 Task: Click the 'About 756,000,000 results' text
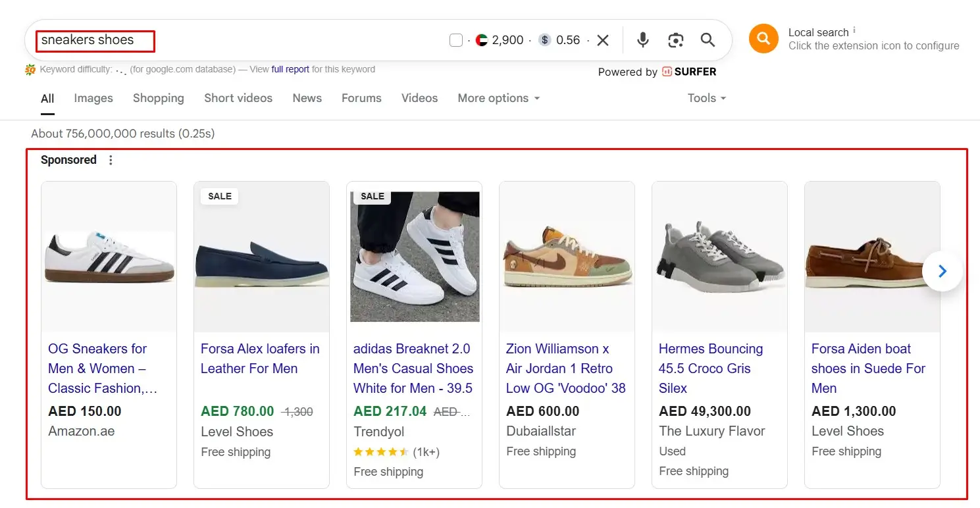tap(123, 134)
